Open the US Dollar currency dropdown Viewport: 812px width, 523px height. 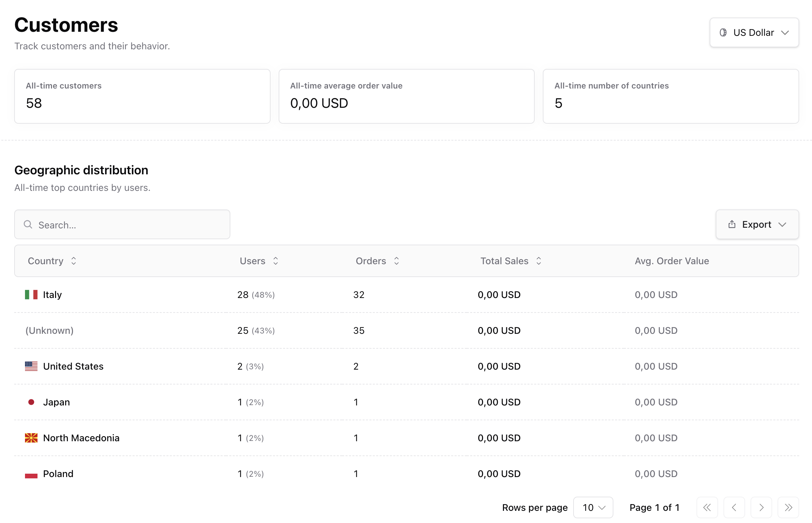click(x=754, y=32)
